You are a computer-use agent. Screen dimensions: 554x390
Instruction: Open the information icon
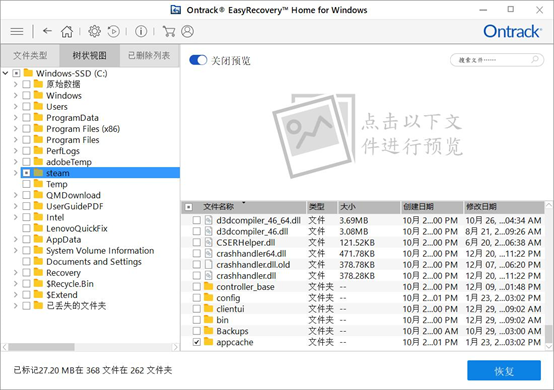141,31
